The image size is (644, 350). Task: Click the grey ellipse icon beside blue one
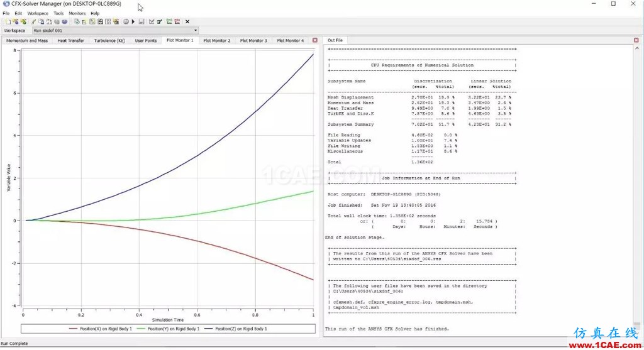tap(57, 21)
